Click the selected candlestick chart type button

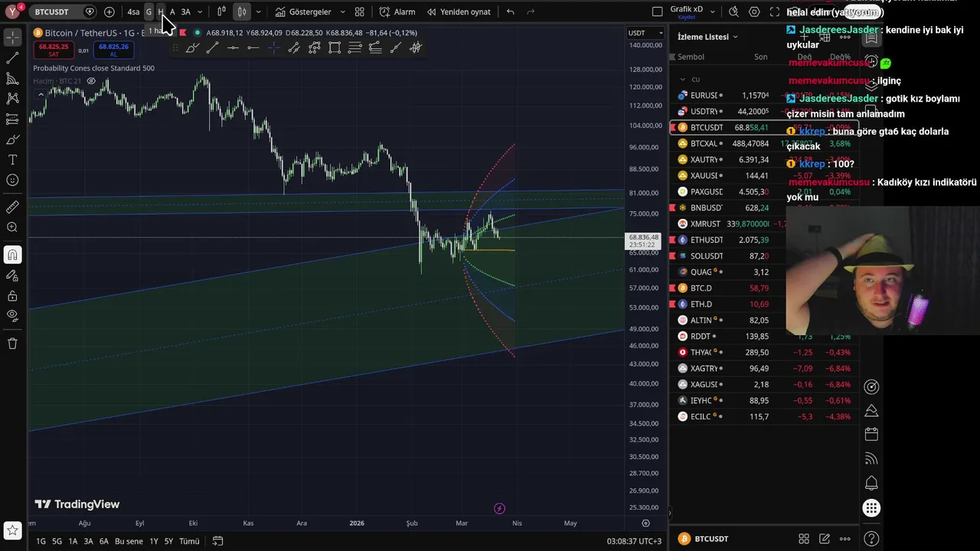click(x=242, y=11)
